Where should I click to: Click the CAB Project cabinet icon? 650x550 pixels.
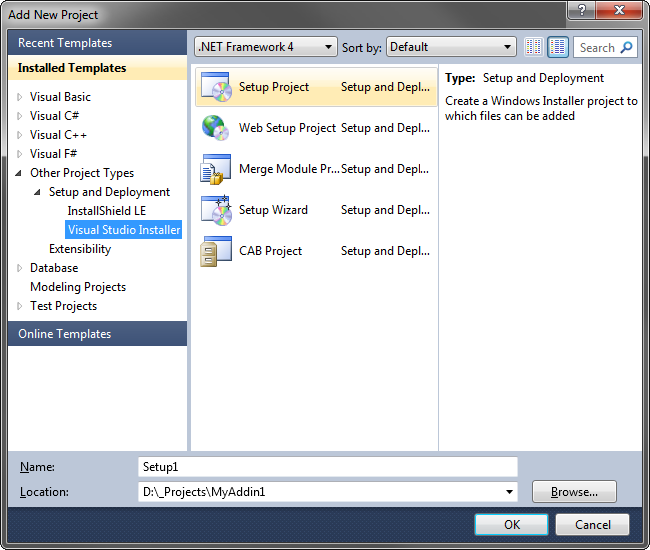(x=216, y=251)
